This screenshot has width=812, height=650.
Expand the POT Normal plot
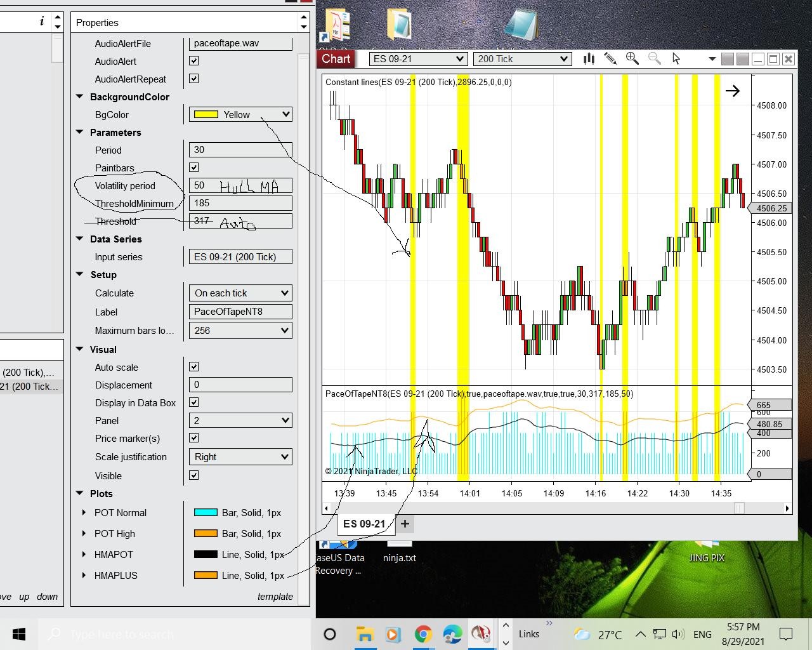84,513
